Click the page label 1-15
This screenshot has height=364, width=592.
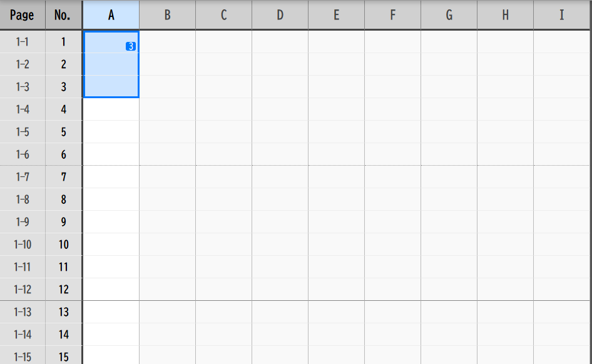22,357
